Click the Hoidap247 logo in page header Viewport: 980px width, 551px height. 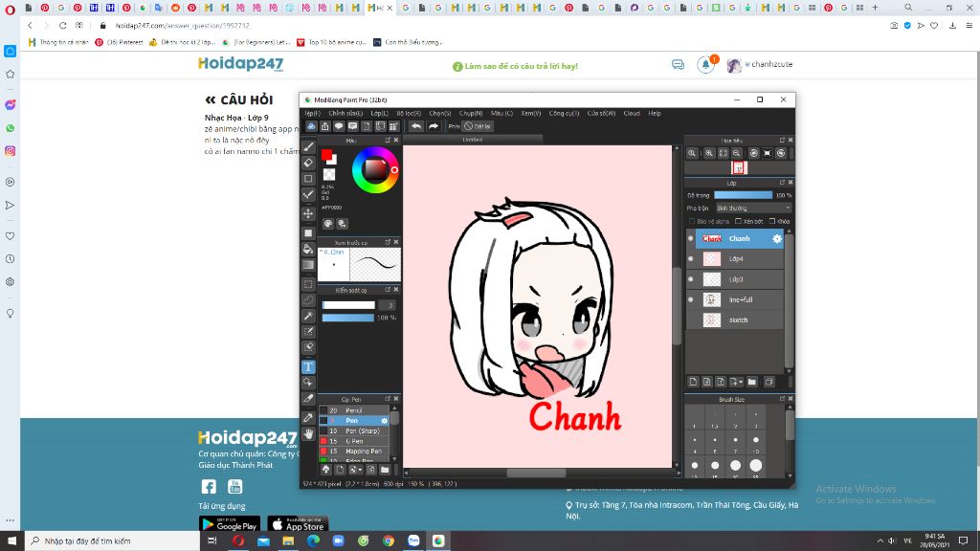(x=240, y=64)
